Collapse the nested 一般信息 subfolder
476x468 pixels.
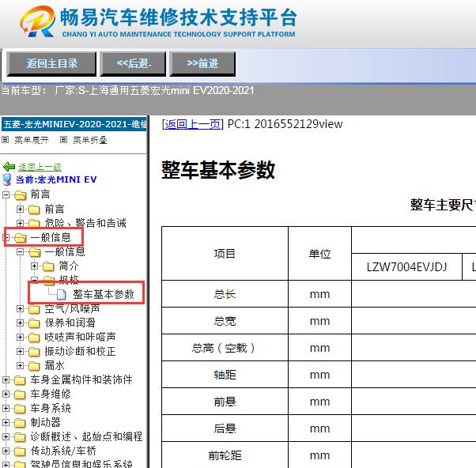pyautogui.click(x=20, y=251)
